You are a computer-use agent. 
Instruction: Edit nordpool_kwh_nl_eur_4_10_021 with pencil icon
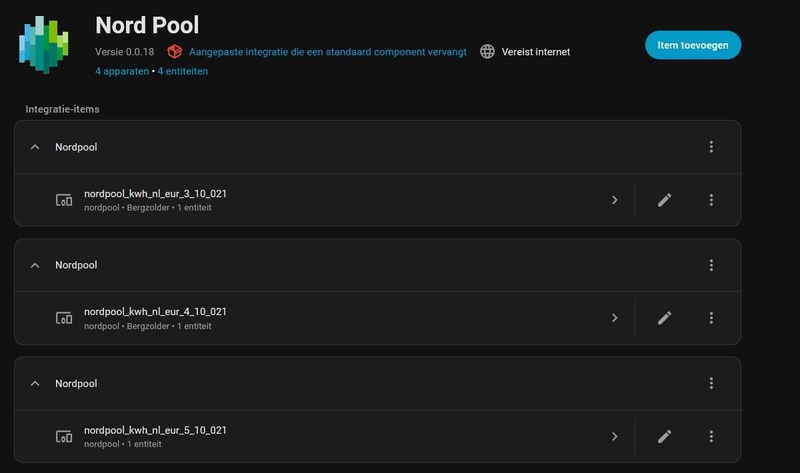[664, 318]
